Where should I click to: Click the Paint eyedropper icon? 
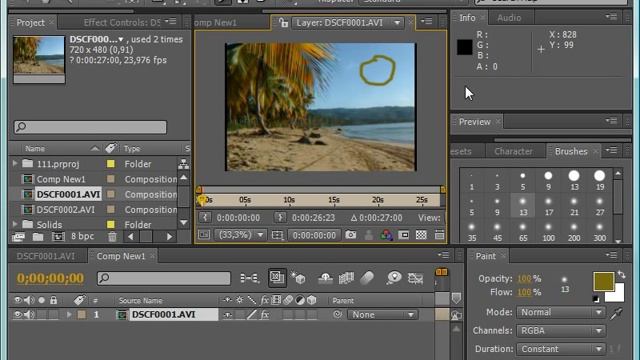[x=616, y=313]
